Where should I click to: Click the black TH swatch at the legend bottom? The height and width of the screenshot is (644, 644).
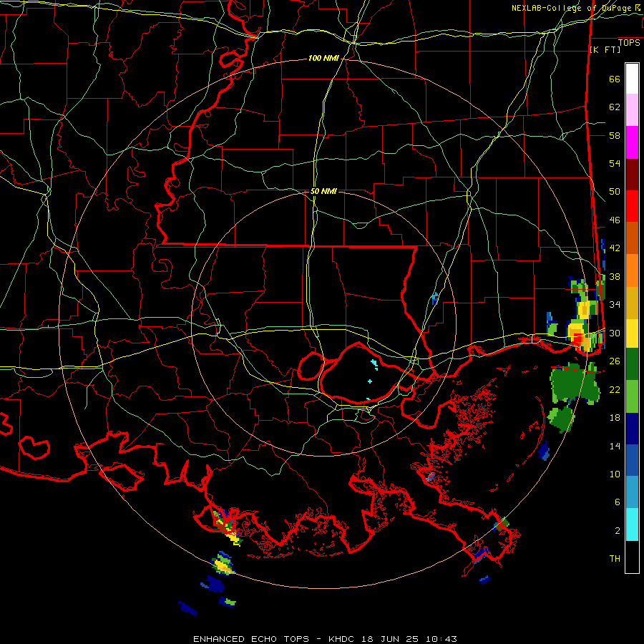click(632, 557)
